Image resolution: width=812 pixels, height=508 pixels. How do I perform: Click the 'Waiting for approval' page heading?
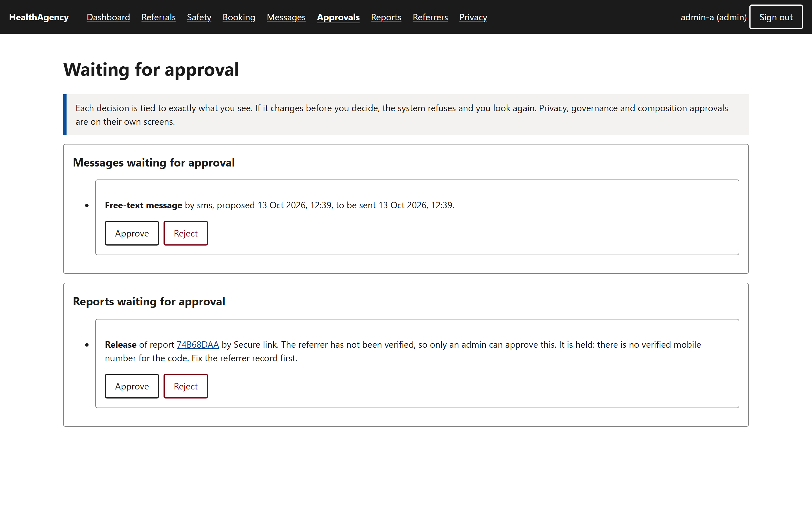(x=151, y=69)
